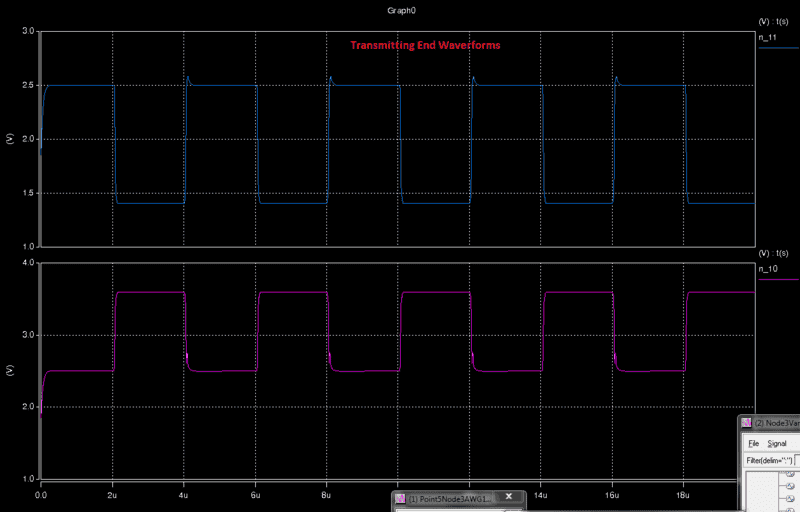
Task: Select the n_10 signal legend label
Action: [x=767, y=269]
